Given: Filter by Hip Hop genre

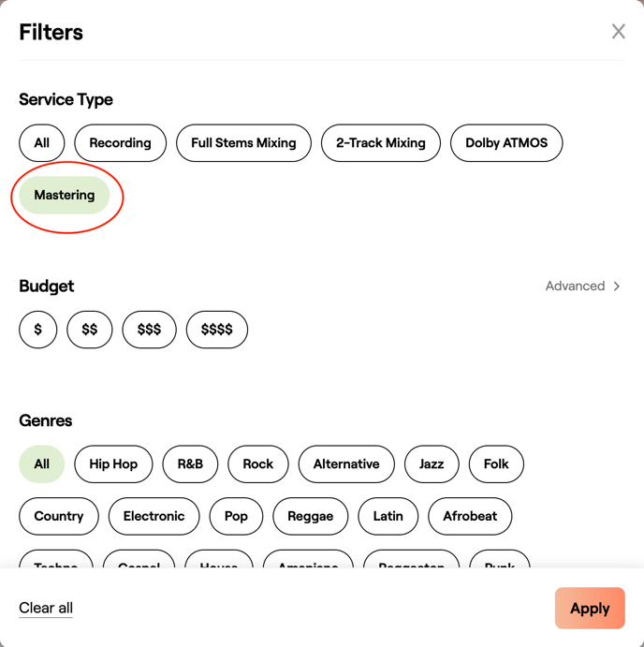Looking at the screenshot, I should [113, 464].
